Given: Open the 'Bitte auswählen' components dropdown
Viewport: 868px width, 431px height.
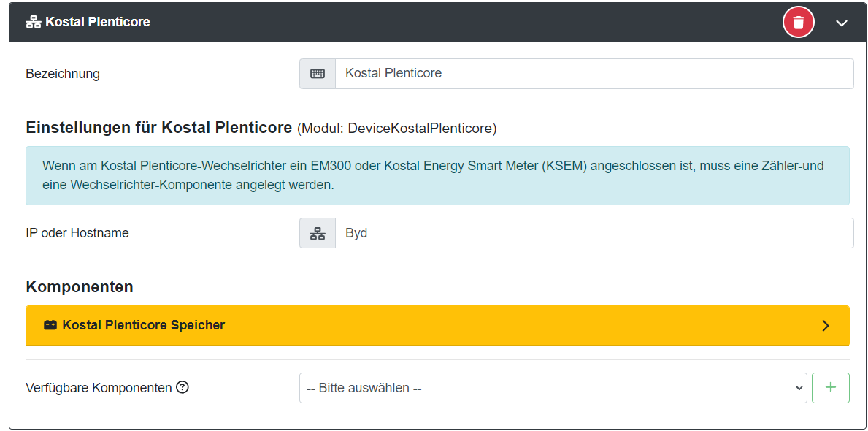Looking at the screenshot, I should (553, 388).
